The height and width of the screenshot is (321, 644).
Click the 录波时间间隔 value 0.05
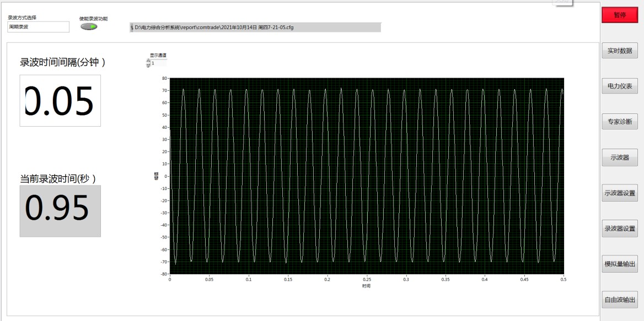point(60,100)
